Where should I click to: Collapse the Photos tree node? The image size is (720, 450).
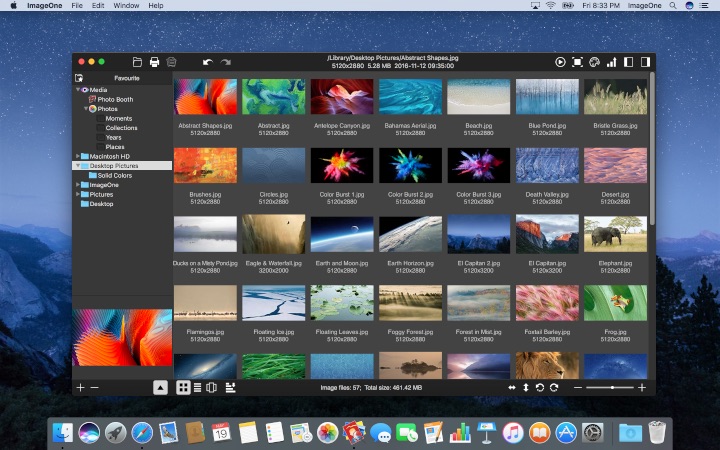pos(86,109)
